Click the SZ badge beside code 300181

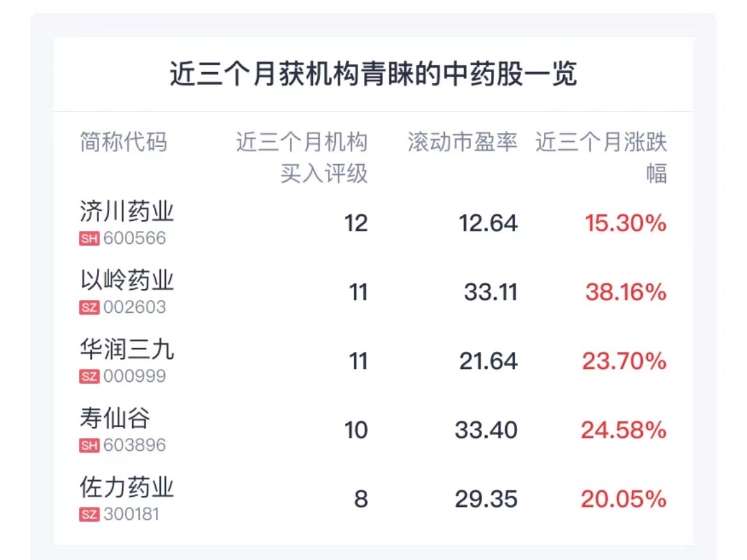tap(89, 515)
